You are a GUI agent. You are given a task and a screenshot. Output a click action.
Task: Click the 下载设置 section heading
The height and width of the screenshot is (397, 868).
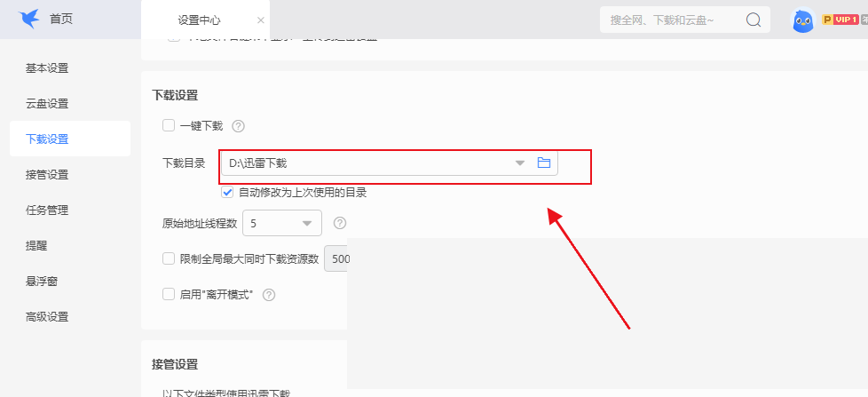pos(175,95)
